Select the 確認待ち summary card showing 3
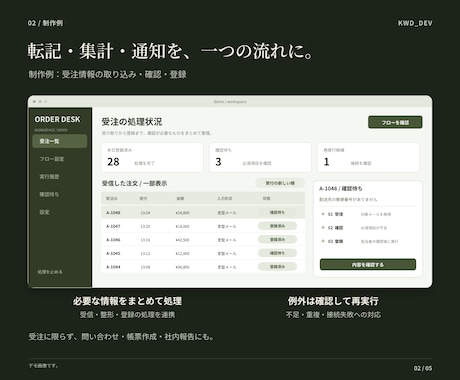460x380 pixels. coord(260,158)
